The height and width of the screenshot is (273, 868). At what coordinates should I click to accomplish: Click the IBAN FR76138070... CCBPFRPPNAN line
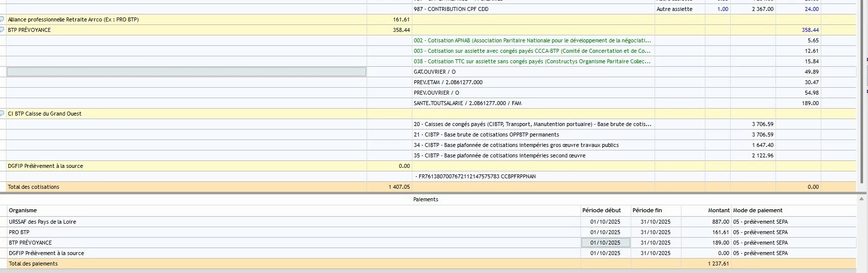point(475,176)
